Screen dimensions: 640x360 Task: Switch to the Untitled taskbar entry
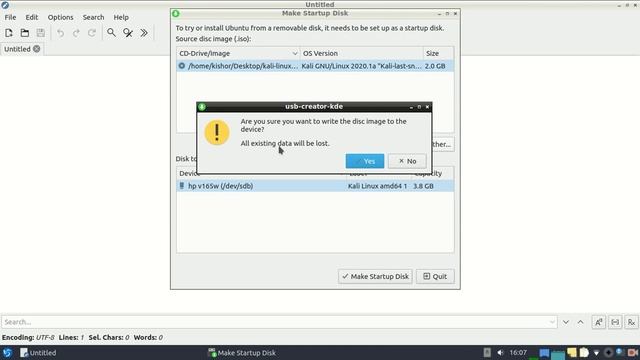coord(38,353)
